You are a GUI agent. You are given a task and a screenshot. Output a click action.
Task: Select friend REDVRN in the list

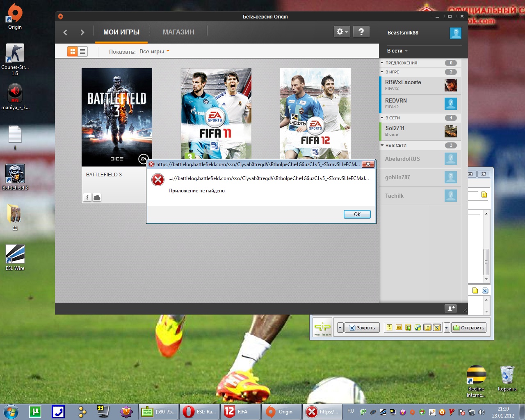[x=420, y=104]
